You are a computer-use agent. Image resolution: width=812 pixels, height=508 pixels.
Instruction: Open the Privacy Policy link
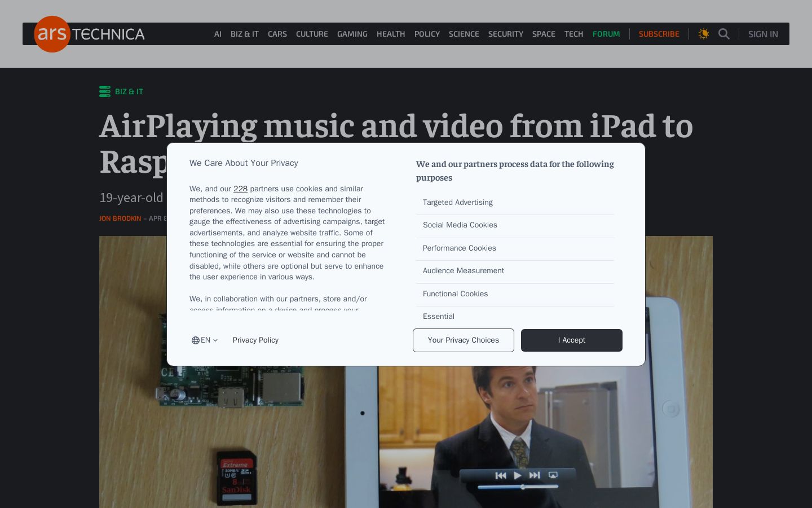tap(255, 340)
